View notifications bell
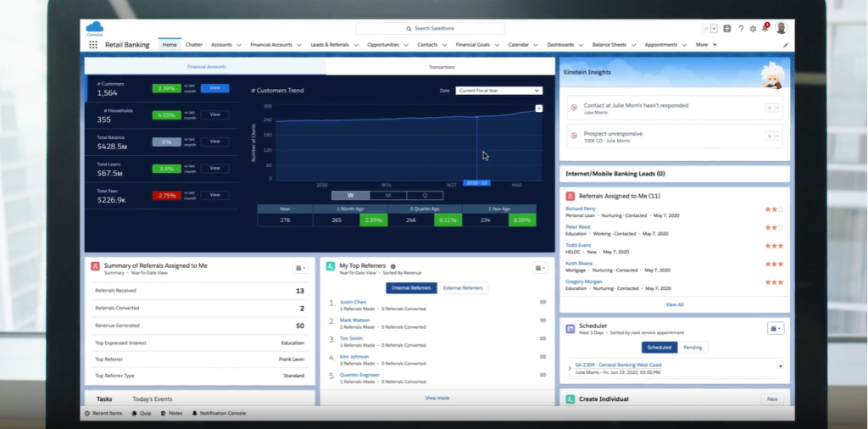 point(765,28)
